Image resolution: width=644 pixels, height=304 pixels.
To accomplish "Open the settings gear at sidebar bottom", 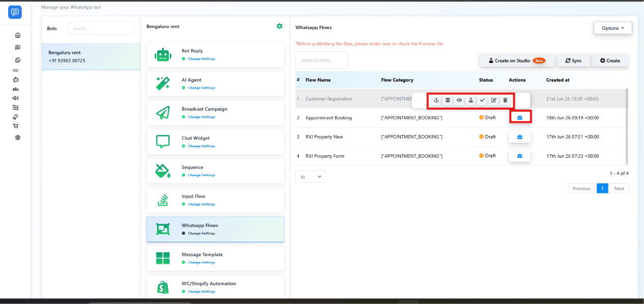I will pyautogui.click(x=18, y=138).
